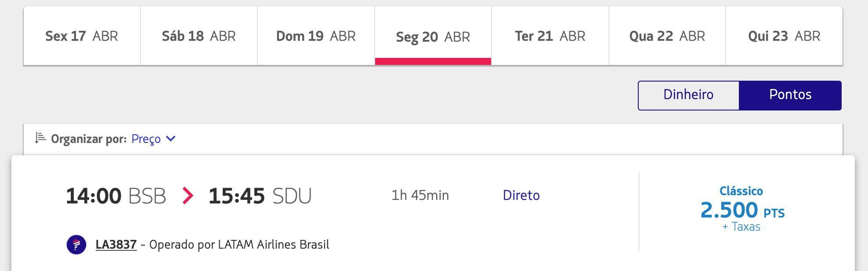Click the LATAM airline logo icon
Viewport: 868px width, 271px height.
[76, 244]
